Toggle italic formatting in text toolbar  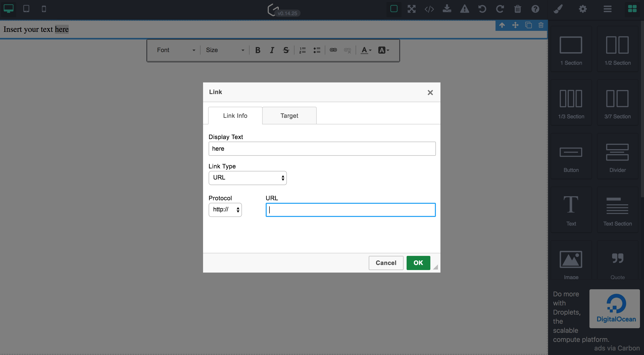coord(272,50)
